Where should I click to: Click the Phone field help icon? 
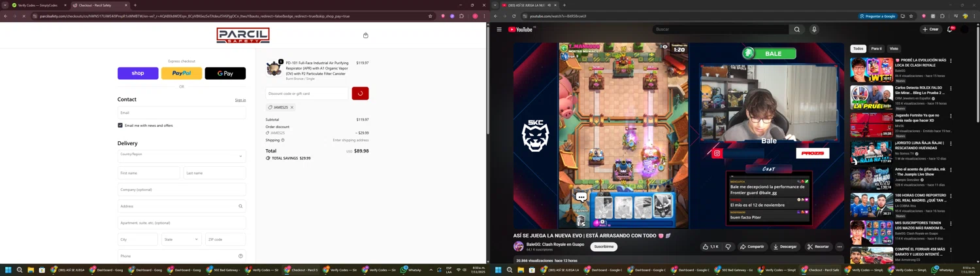[x=240, y=256]
